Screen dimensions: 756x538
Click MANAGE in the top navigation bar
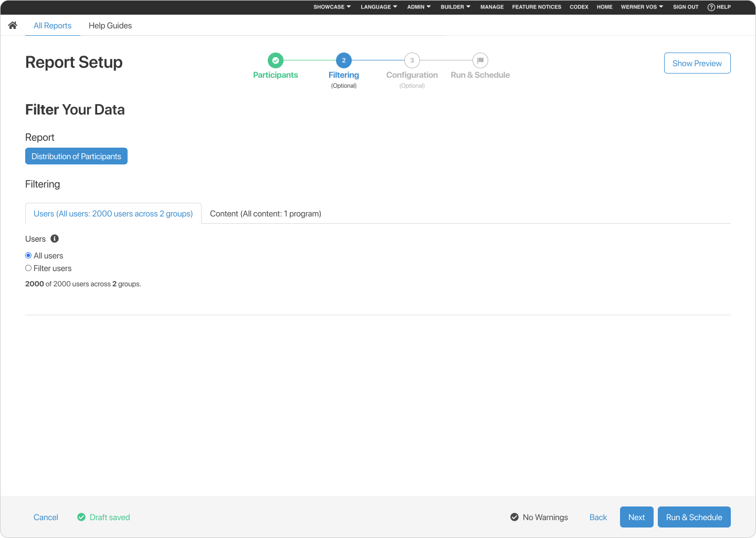492,7
